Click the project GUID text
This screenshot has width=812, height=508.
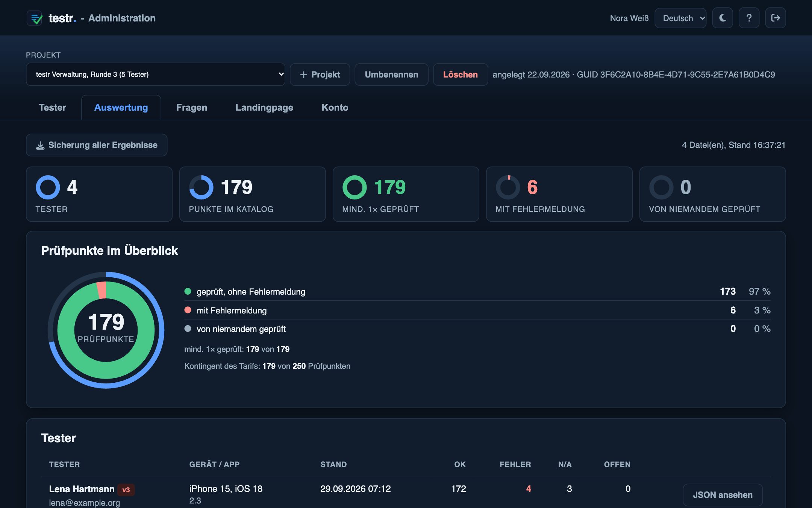[x=676, y=75]
